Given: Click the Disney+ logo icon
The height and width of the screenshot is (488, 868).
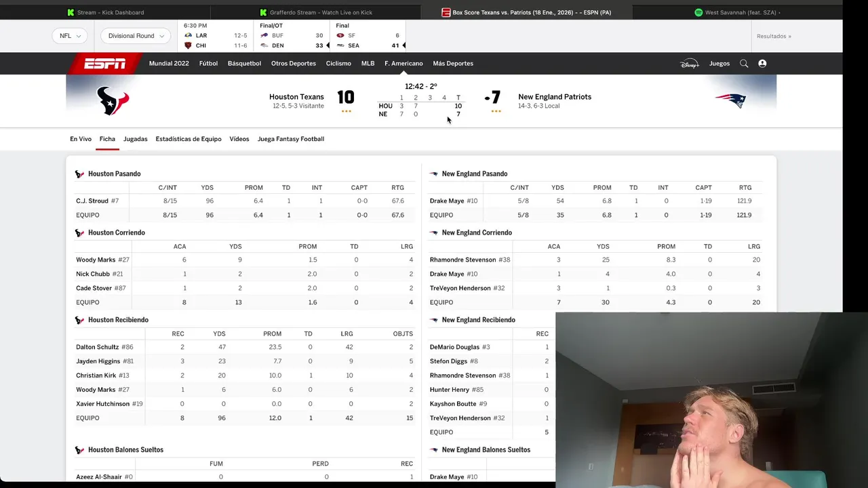Looking at the screenshot, I should (689, 64).
